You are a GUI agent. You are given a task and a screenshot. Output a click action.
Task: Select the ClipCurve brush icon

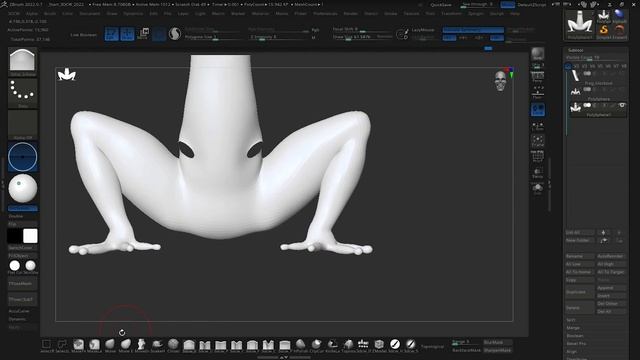pyautogui.click(x=316, y=344)
